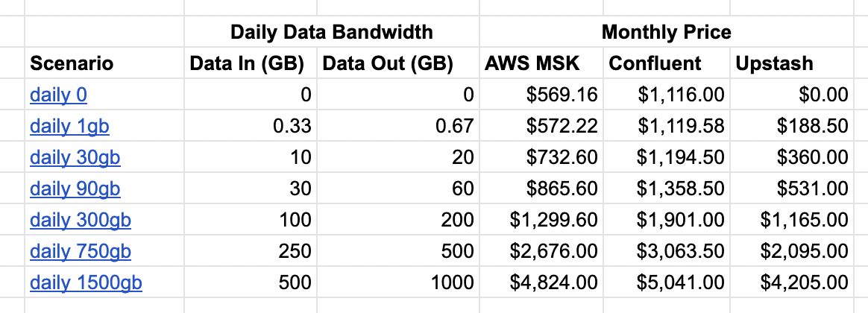Select the Confluent $1,901.00 price cell
The width and height of the screenshot is (868, 313).
tap(680, 220)
